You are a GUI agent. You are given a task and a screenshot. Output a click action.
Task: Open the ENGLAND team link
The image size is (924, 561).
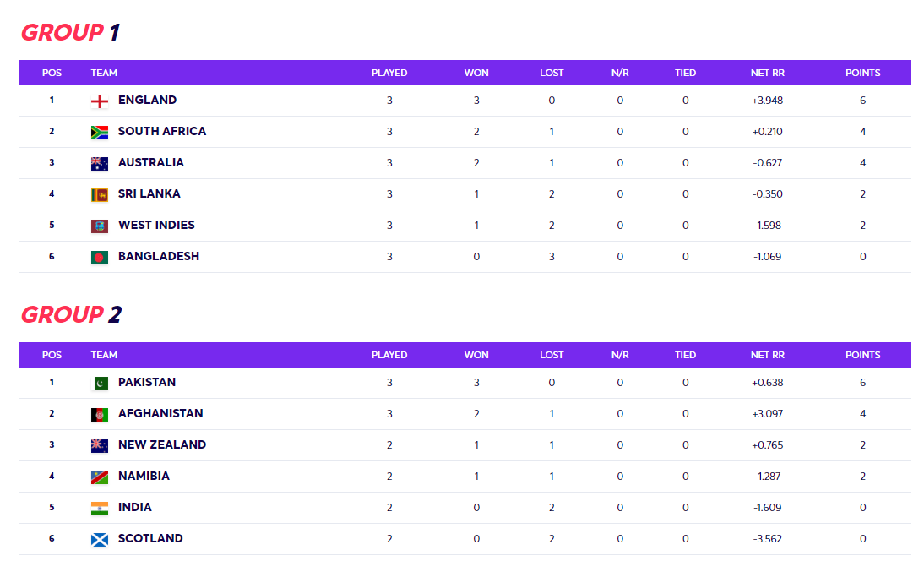click(147, 100)
